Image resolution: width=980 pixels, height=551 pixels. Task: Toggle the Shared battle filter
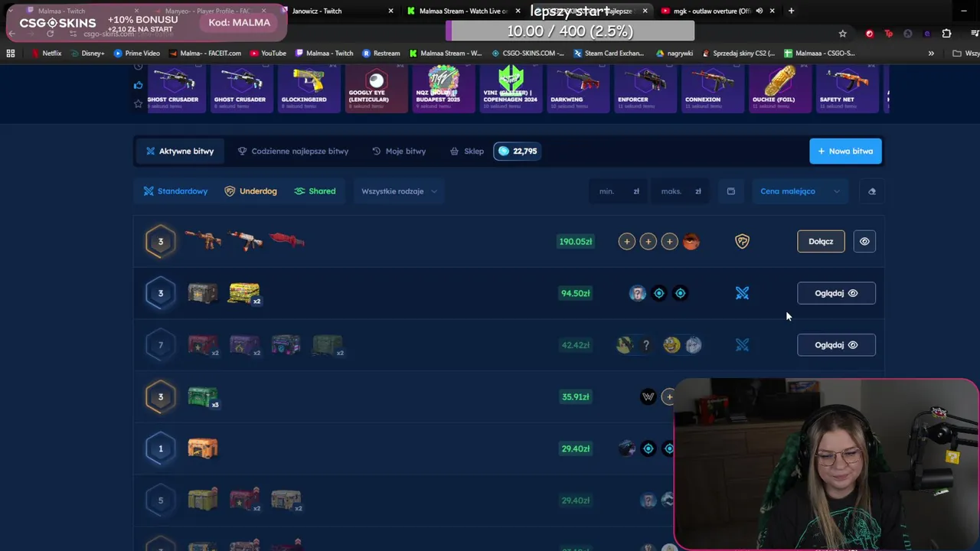click(315, 191)
